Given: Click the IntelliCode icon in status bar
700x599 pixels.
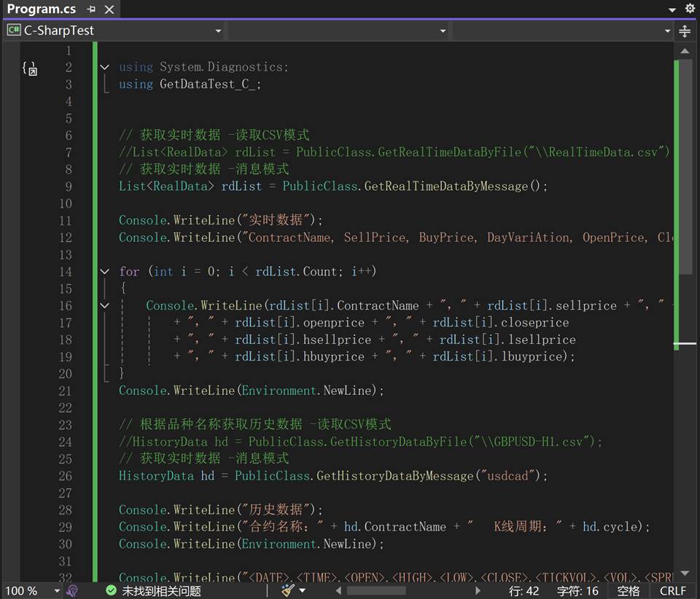Looking at the screenshot, I should point(71,590).
